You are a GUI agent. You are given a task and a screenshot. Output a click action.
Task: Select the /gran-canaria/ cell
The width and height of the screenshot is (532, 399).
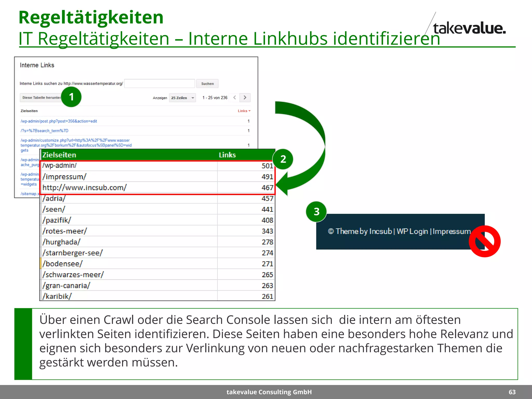tap(129, 286)
